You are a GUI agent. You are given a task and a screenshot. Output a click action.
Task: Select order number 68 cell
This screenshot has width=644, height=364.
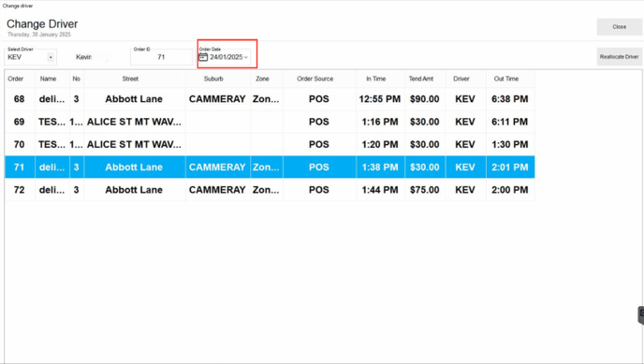click(20, 99)
